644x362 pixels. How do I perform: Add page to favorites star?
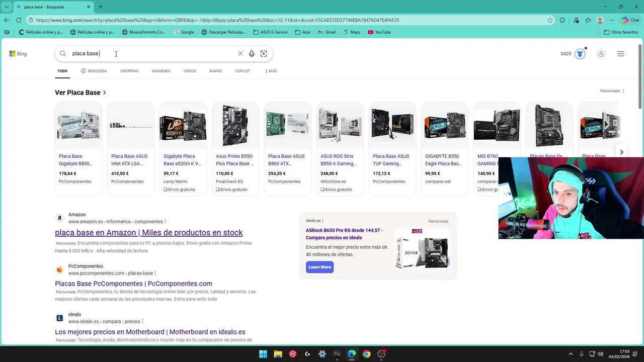(550, 20)
